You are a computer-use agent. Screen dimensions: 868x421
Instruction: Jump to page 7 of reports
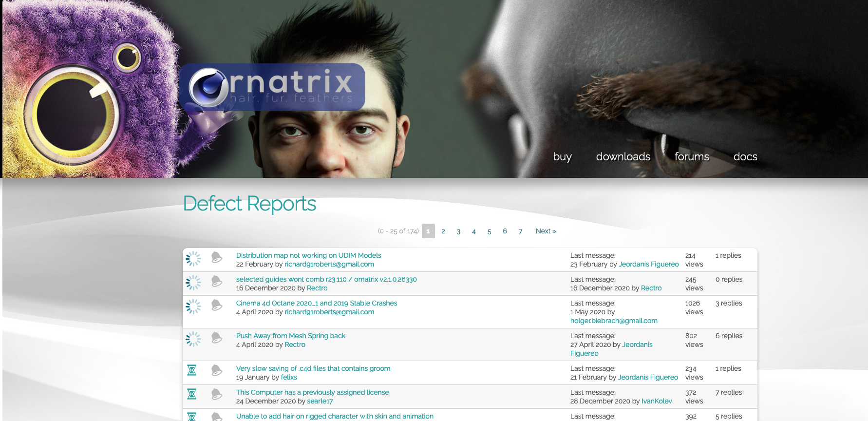(x=520, y=231)
